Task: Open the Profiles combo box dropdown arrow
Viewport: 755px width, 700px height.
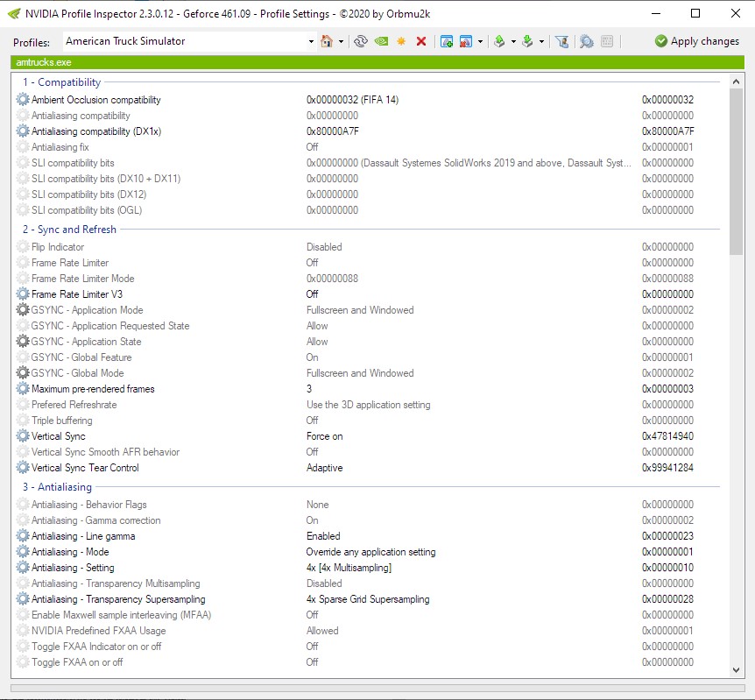Action: [311, 42]
